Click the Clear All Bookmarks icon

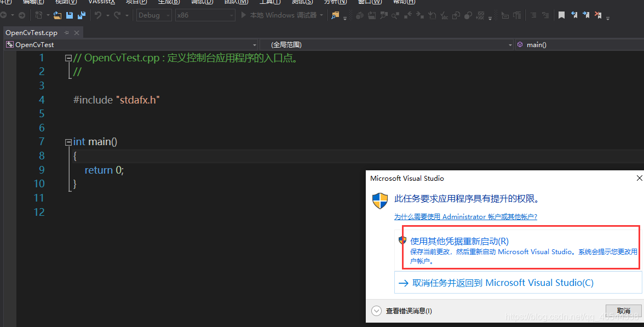point(598,15)
